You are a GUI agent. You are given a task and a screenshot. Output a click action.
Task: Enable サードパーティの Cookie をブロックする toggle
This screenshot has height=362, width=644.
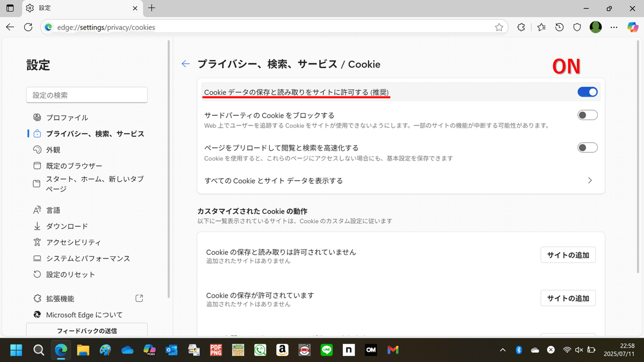(x=588, y=115)
